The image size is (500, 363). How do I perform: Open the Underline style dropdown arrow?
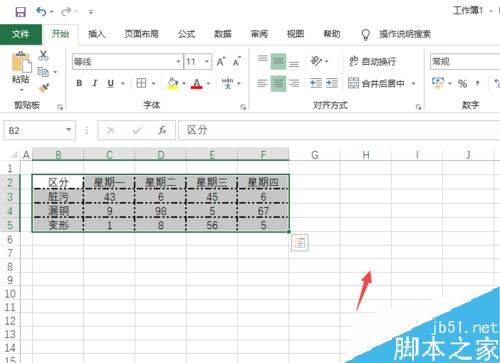123,83
